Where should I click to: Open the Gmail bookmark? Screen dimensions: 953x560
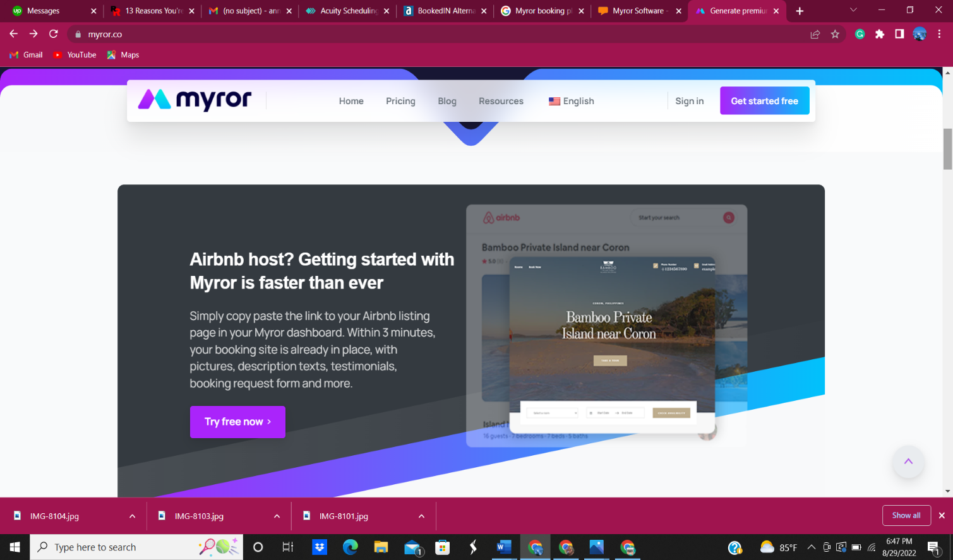[26, 55]
